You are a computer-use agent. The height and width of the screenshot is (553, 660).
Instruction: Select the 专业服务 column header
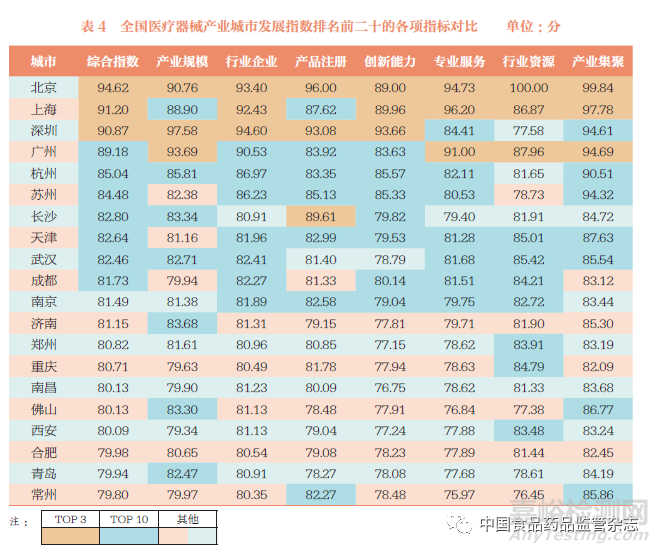tap(459, 62)
